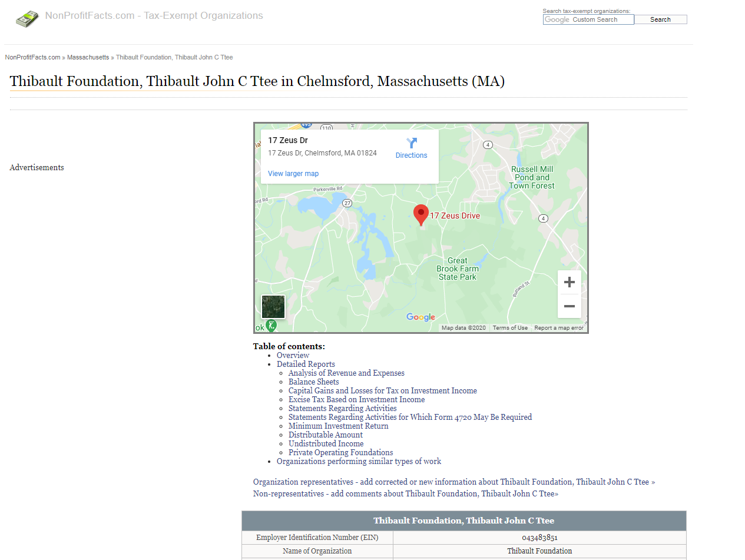Image resolution: width=745 pixels, height=560 pixels.
Task: Click the Search button
Action: [x=660, y=19]
